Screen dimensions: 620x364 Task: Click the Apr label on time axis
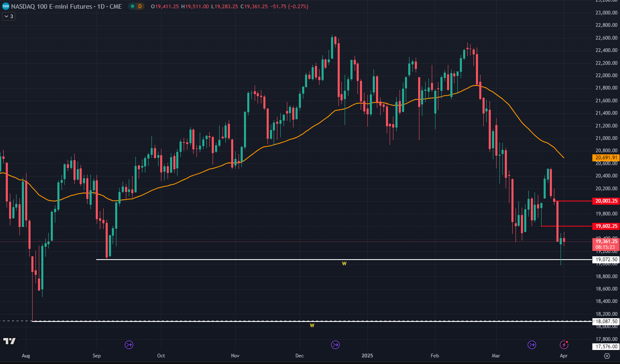pyautogui.click(x=564, y=355)
